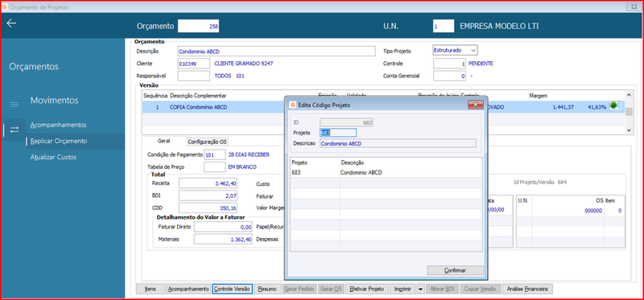The width and height of the screenshot is (644, 300).
Task: Click the green status indicator in Margem column
Action: tap(614, 106)
